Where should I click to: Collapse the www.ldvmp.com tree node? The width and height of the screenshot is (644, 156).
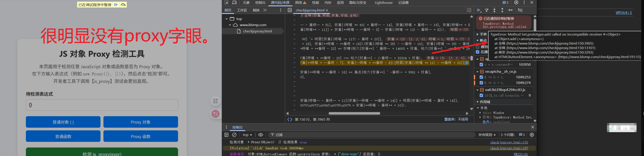tap(230, 25)
